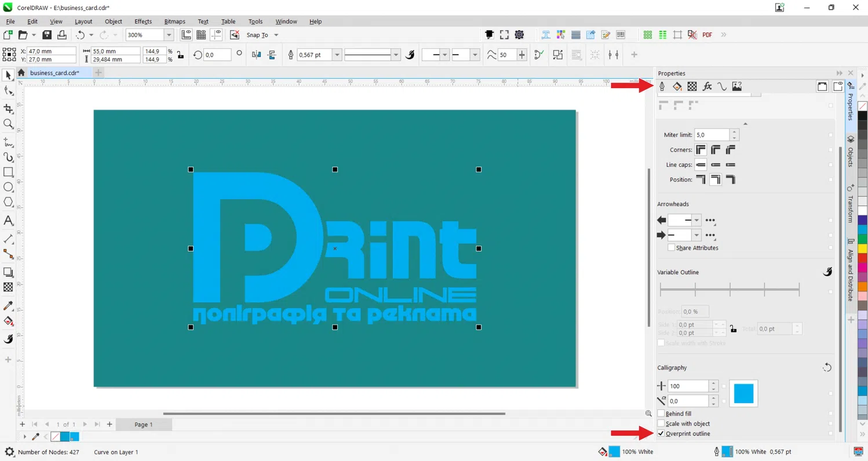
Task: Reset calligraphy settings with the default icon
Action: 827,368
